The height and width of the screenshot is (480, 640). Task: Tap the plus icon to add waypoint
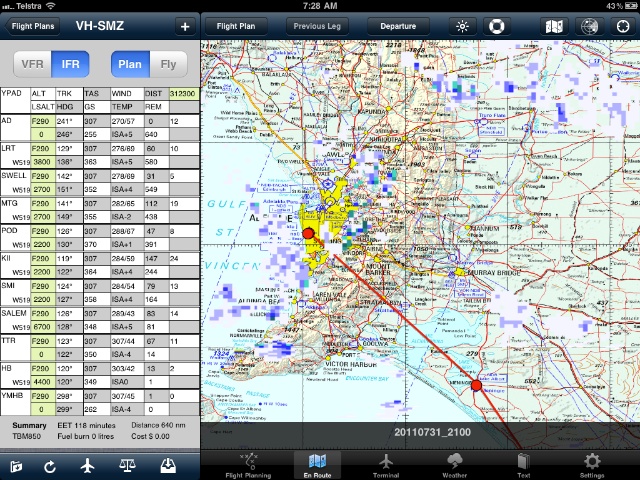point(185,27)
